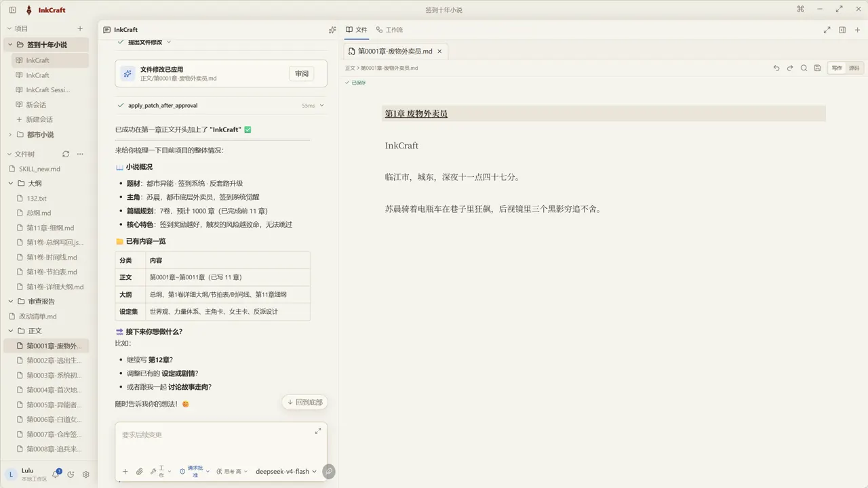Collapse the 项目 section
The image size is (868, 488).
9,28
